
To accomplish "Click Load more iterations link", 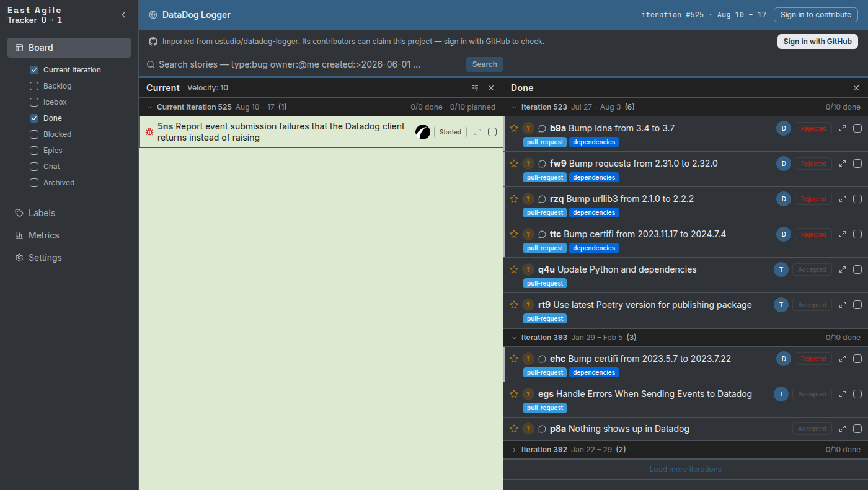I will 685,470.
